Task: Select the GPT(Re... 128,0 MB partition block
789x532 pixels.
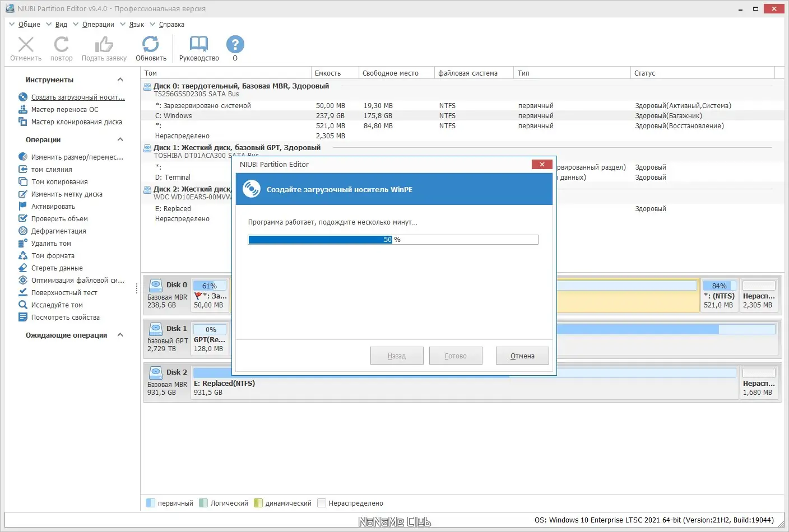Action: [210, 338]
